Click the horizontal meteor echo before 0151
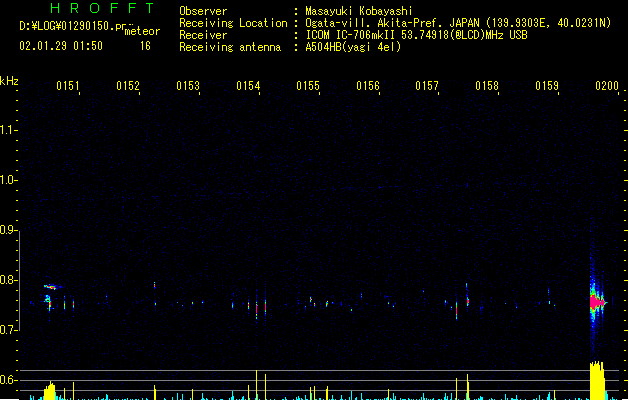629x400 pixels. click(x=51, y=287)
